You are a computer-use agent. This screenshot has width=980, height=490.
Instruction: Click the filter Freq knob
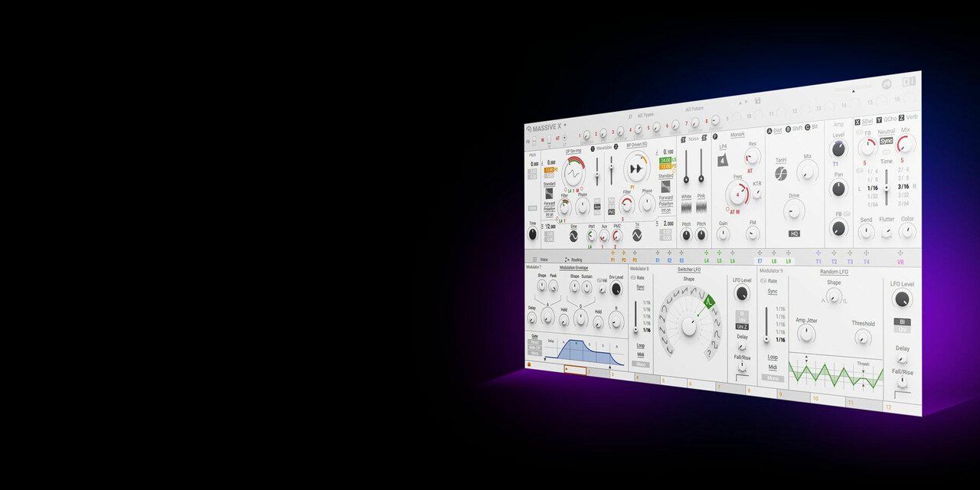point(738,194)
